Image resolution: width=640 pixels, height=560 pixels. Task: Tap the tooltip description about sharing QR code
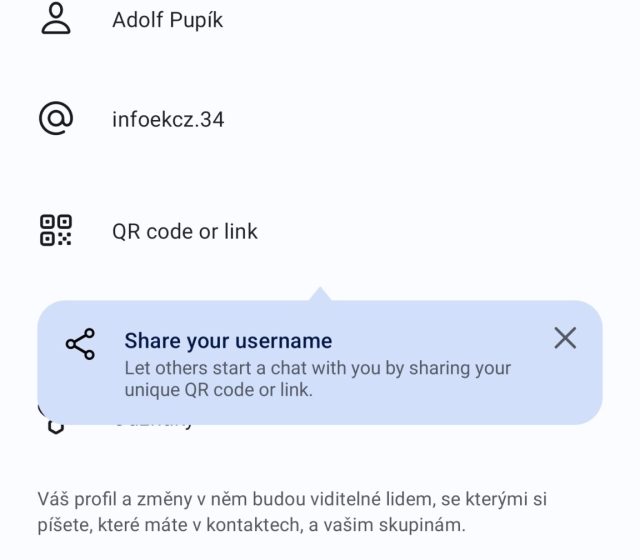coord(317,379)
